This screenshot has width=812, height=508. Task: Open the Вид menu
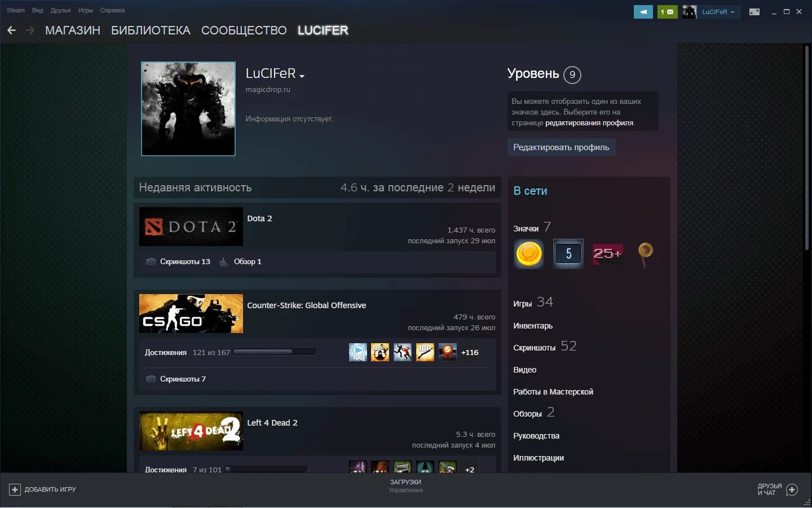38,10
